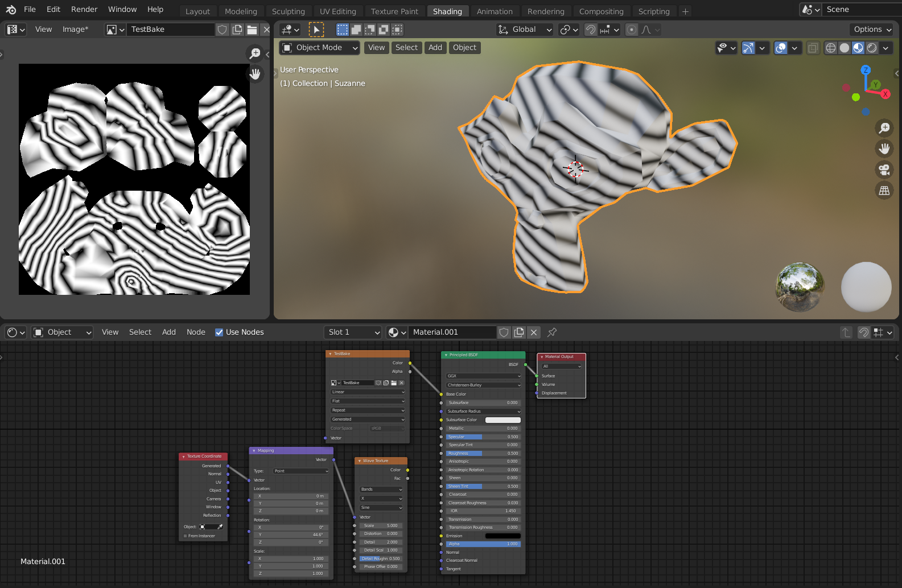Collapse the Wave Texture node triangle
Image resolution: width=902 pixels, height=588 pixels.
click(360, 461)
